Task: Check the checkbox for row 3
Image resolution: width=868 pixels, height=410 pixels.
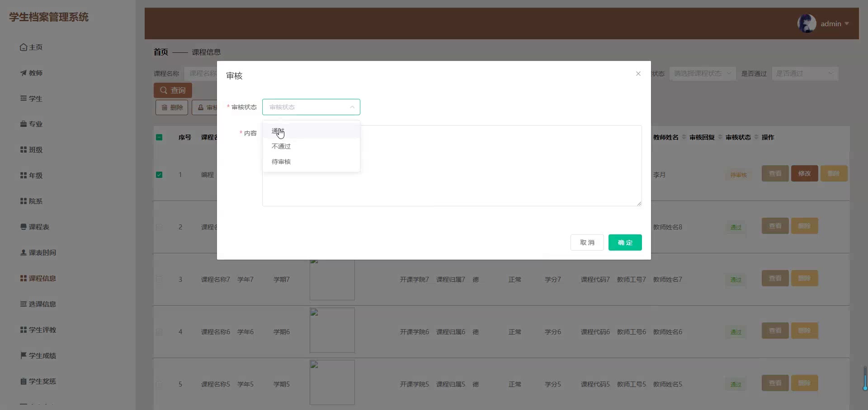Action: (x=159, y=280)
